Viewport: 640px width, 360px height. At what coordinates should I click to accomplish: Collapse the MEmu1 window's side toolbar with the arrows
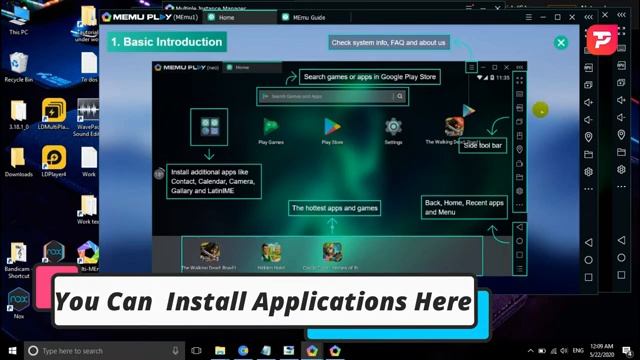coord(588,17)
